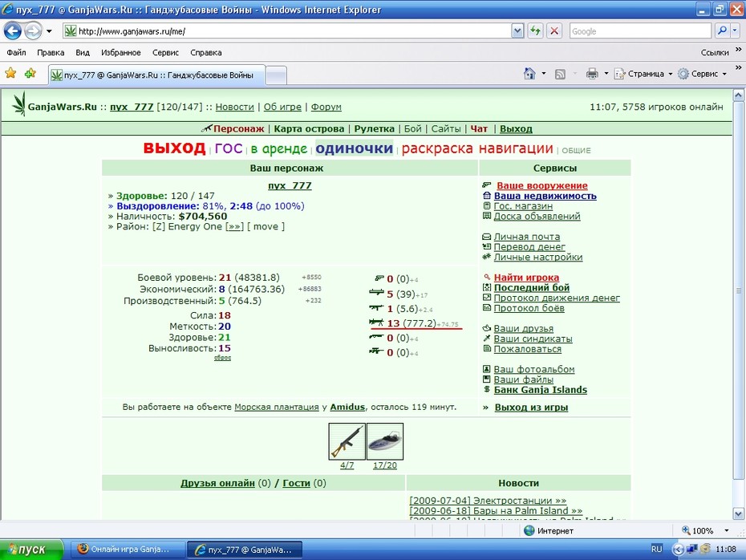Screen dimensions: 746x560
Task: Click the speedboat item thumbnail 17/20
Action: pos(385,441)
